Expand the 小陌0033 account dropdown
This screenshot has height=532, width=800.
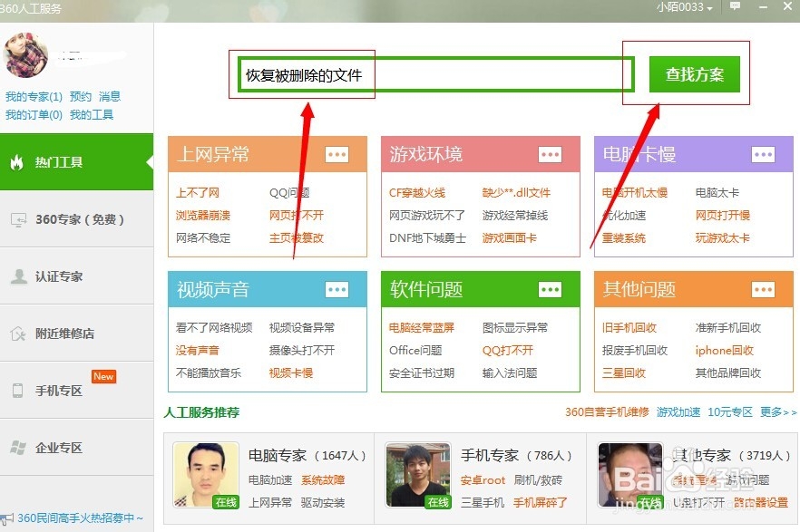(x=684, y=7)
